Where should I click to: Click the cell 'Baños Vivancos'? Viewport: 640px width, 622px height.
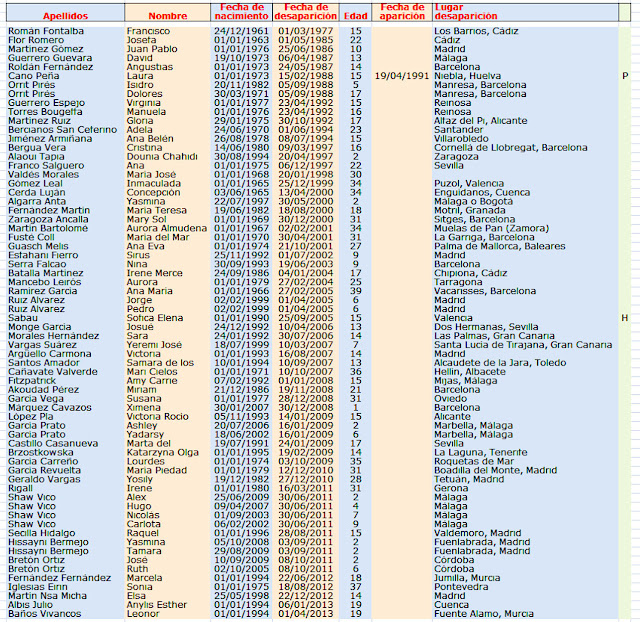click(x=44, y=615)
